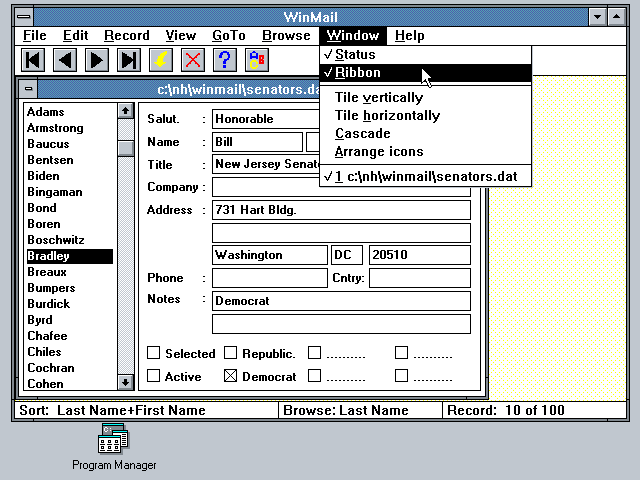Select Bond in the name list
Viewport: 640px width, 480px height.
pyautogui.click(x=69, y=208)
